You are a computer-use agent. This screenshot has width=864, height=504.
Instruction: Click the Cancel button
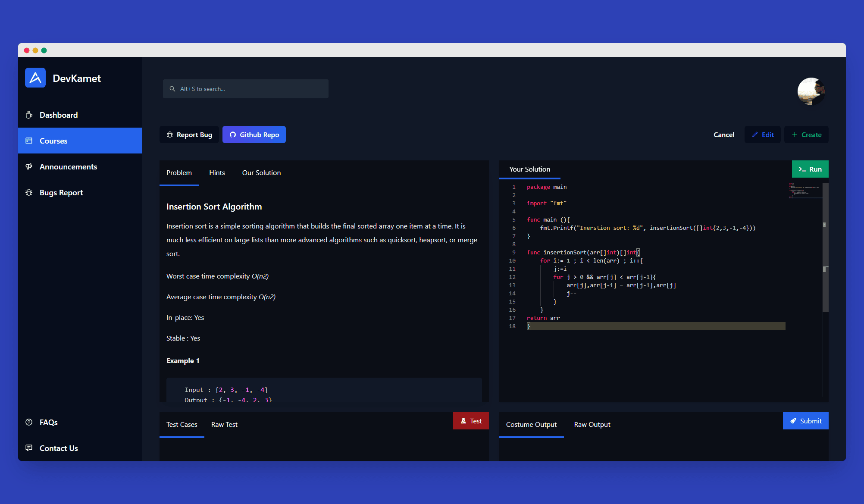point(723,135)
